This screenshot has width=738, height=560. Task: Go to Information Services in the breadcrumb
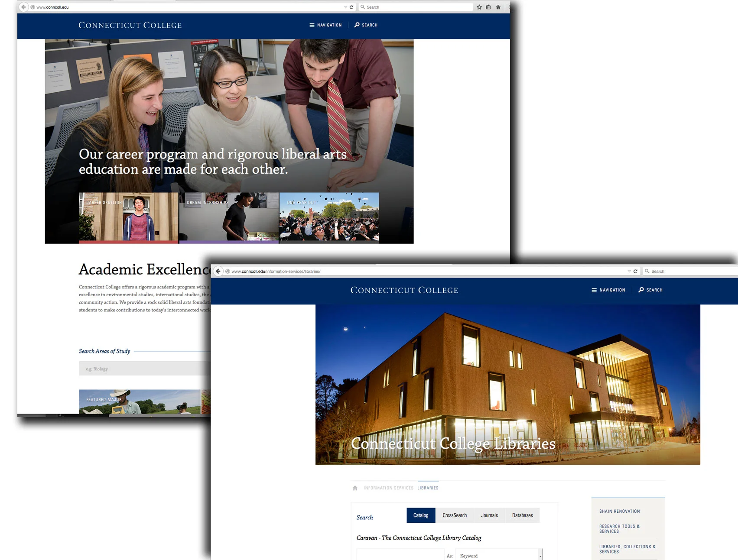[x=388, y=488]
